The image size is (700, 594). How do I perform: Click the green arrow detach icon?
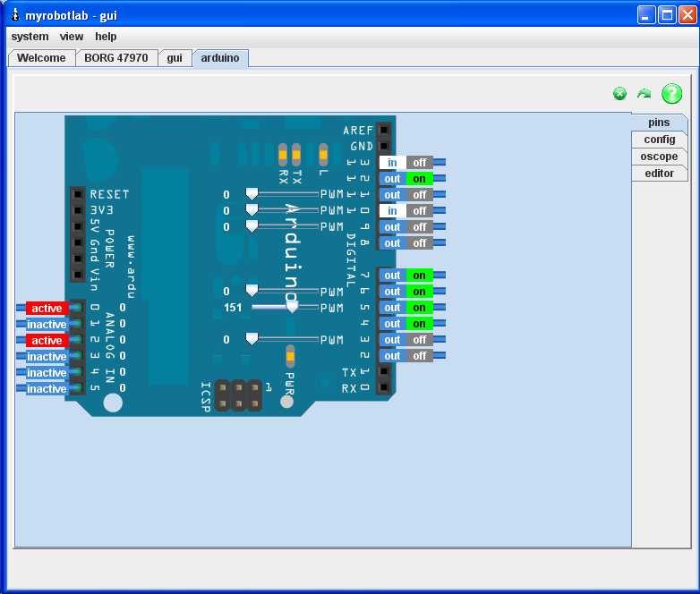(644, 94)
